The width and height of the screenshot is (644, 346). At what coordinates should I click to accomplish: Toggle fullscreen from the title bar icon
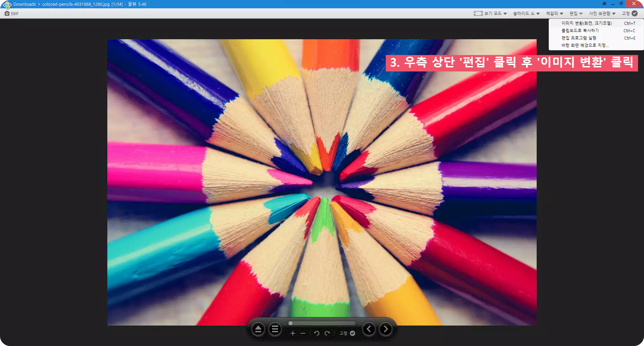pos(604,4)
